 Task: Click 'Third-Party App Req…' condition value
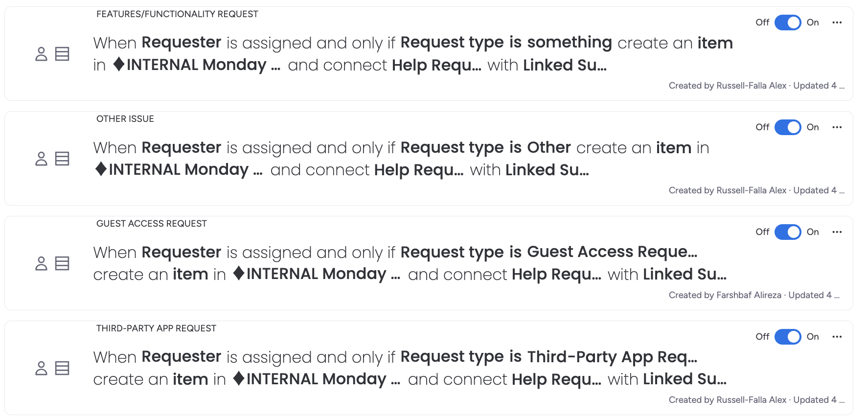pyautogui.click(x=612, y=357)
